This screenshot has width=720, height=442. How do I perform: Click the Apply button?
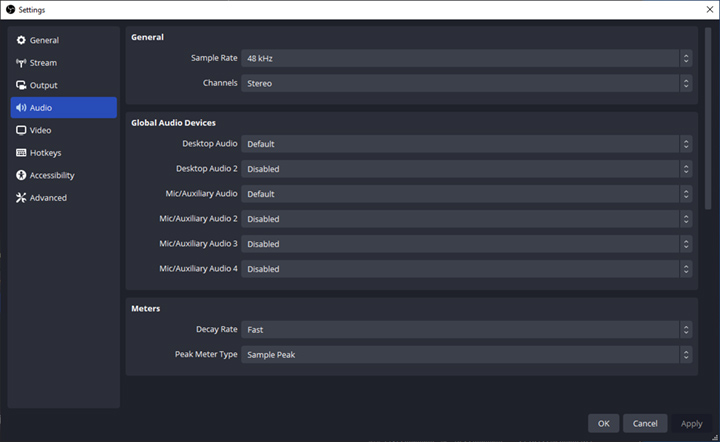pos(692,424)
